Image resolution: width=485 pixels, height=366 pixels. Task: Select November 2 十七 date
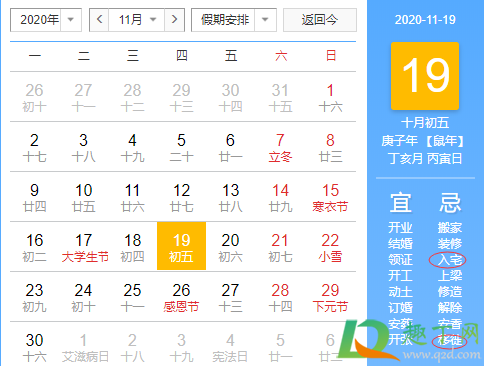(x=34, y=147)
